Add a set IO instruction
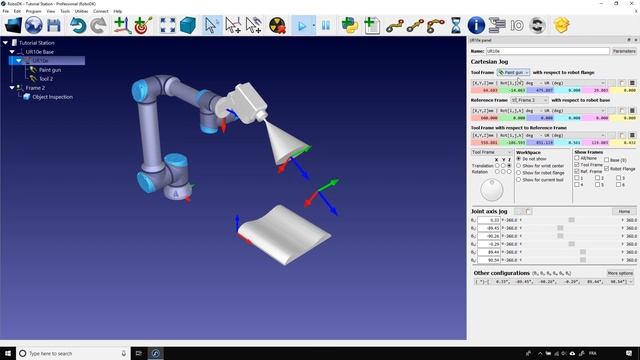Viewport: 640px width, 360px height. click(517, 26)
